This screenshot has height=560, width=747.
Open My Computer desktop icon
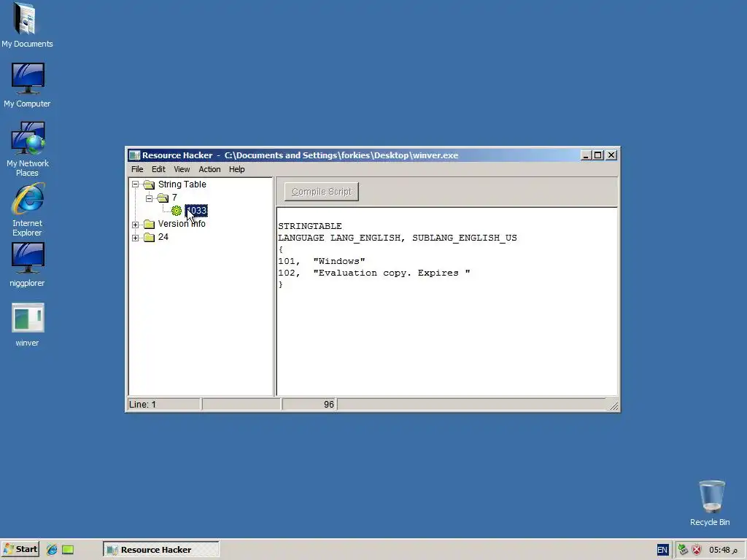[x=27, y=85]
